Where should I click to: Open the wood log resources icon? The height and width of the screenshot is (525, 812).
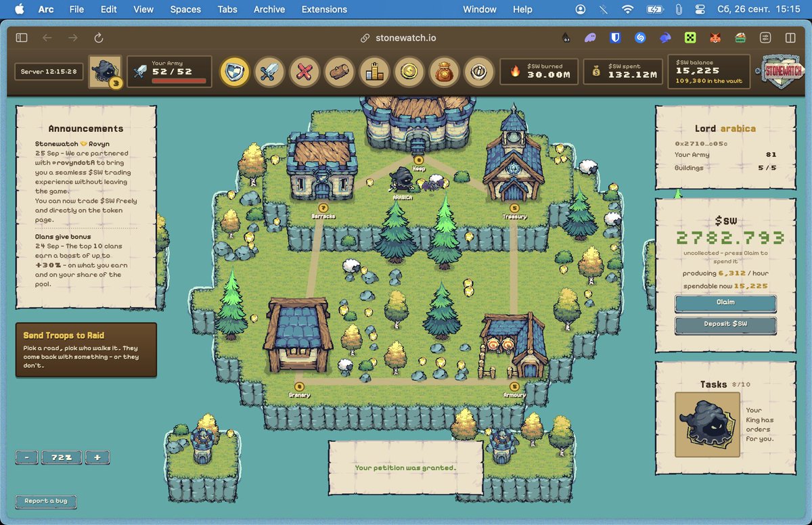pos(340,71)
